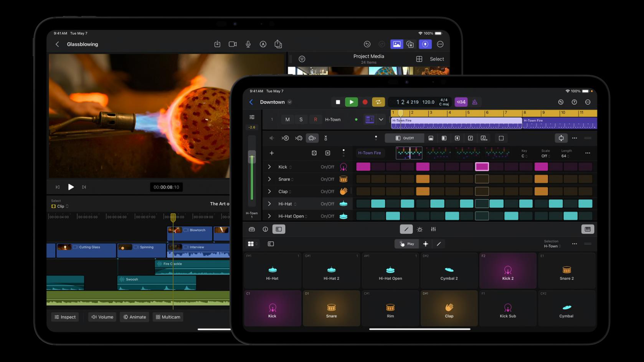Mute the H-Town track with M

coord(288,119)
